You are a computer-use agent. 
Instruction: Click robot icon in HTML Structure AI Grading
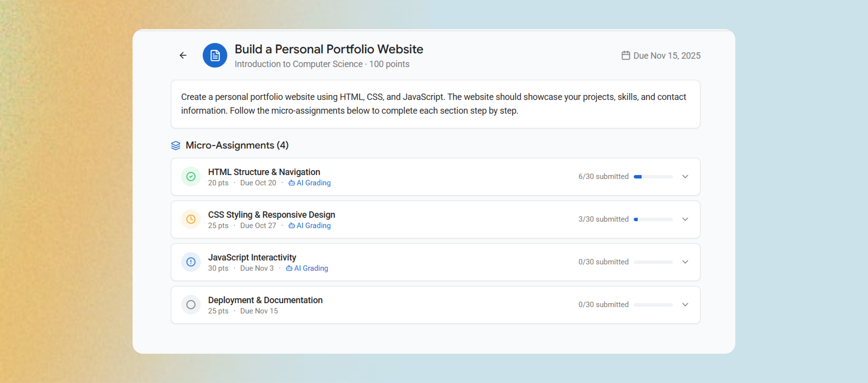[291, 183]
